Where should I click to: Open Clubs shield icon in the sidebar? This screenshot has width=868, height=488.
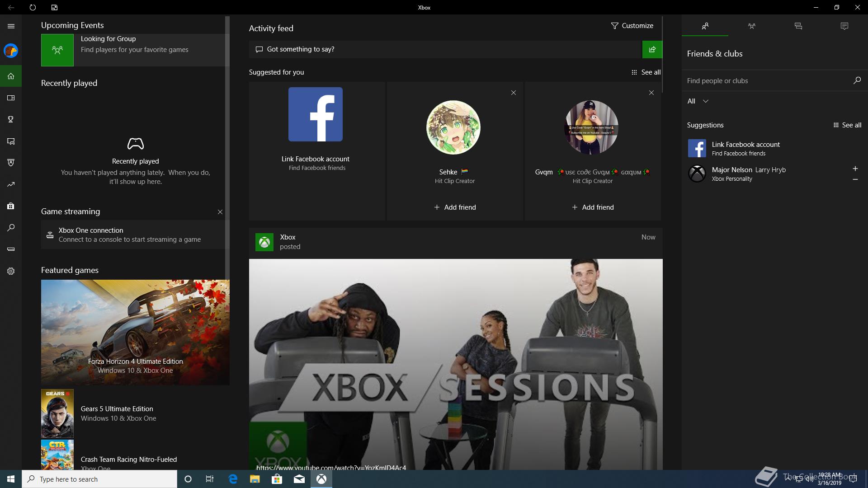(x=11, y=163)
